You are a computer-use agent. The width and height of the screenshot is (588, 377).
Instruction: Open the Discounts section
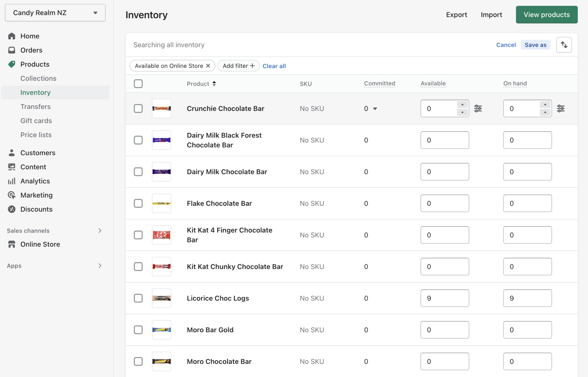click(x=36, y=209)
